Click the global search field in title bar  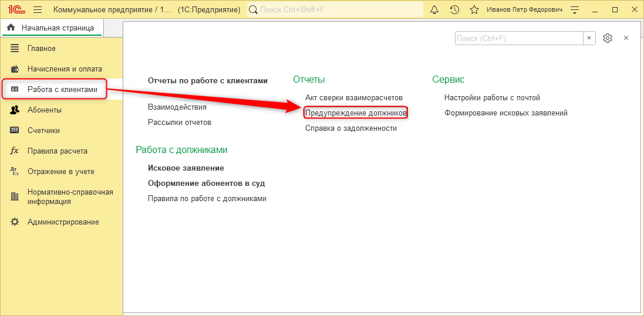[335, 10]
